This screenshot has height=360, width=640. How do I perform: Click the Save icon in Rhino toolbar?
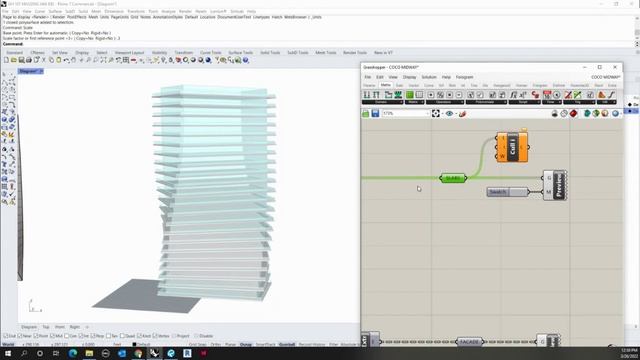(21, 60)
